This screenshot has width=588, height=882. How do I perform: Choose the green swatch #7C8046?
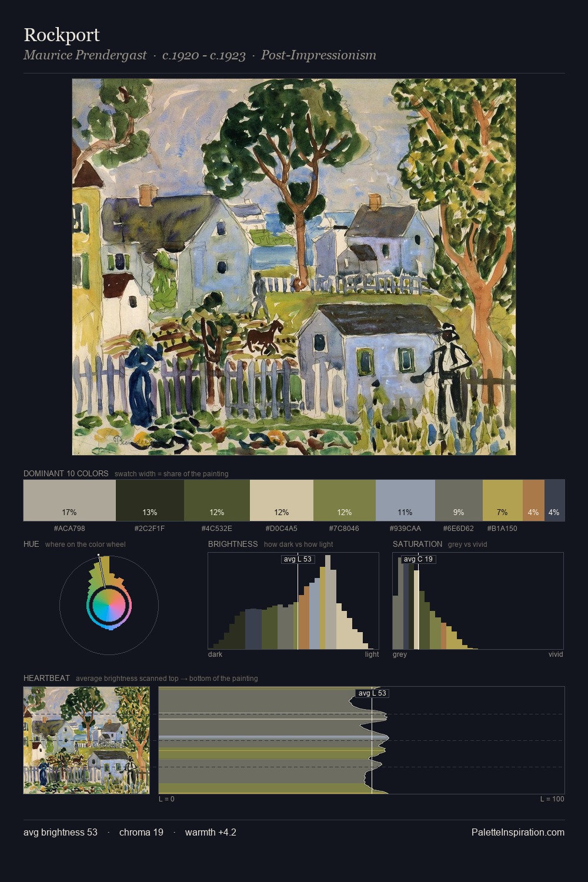(x=345, y=500)
